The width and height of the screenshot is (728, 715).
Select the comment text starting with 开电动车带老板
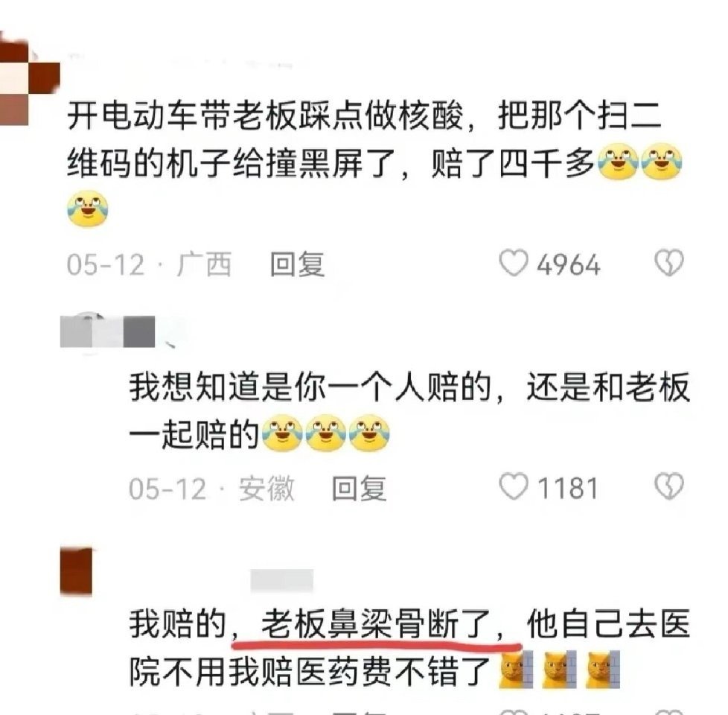(374, 163)
